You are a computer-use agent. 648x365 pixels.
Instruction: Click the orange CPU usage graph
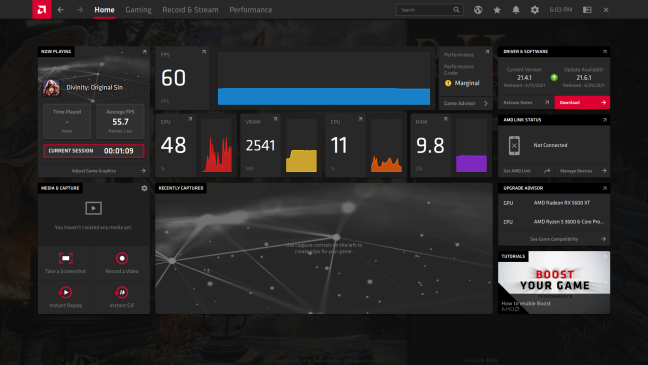(x=386, y=146)
